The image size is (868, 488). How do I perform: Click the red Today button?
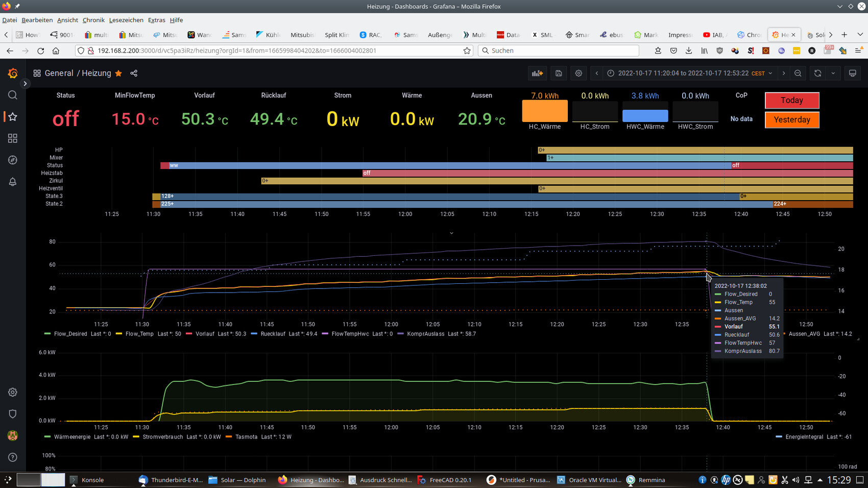coord(791,101)
